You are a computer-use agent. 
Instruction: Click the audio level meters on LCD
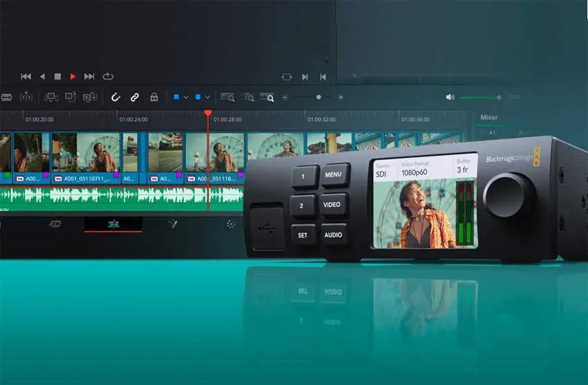coord(464,213)
